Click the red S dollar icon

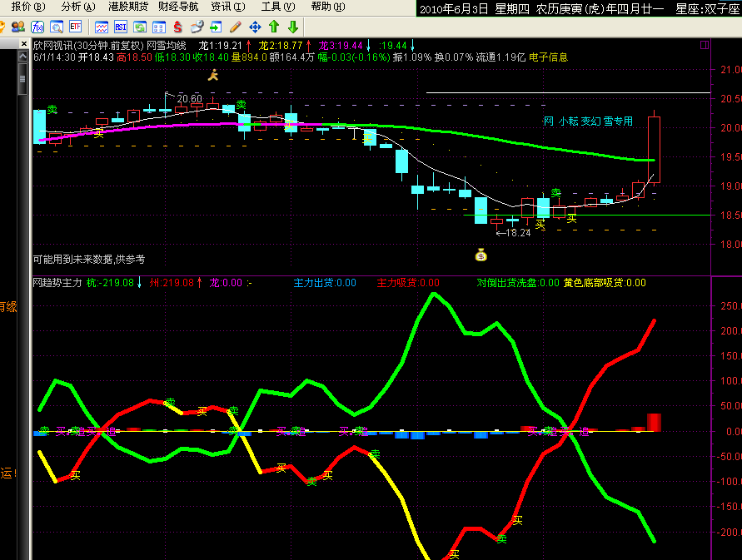pyautogui.click(x=177, y=27)
